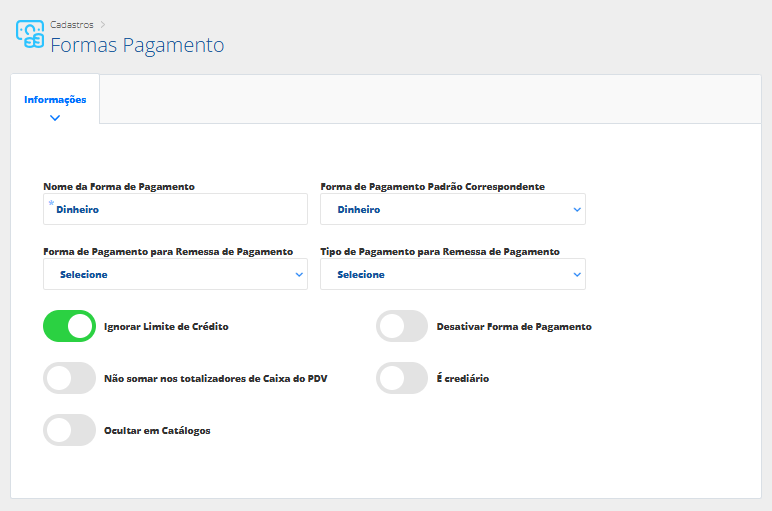The height and width of the screenshot is (511, 772).
Task: Turn off Ignorar Limite de Crédito switch
Action: (70, 326)
